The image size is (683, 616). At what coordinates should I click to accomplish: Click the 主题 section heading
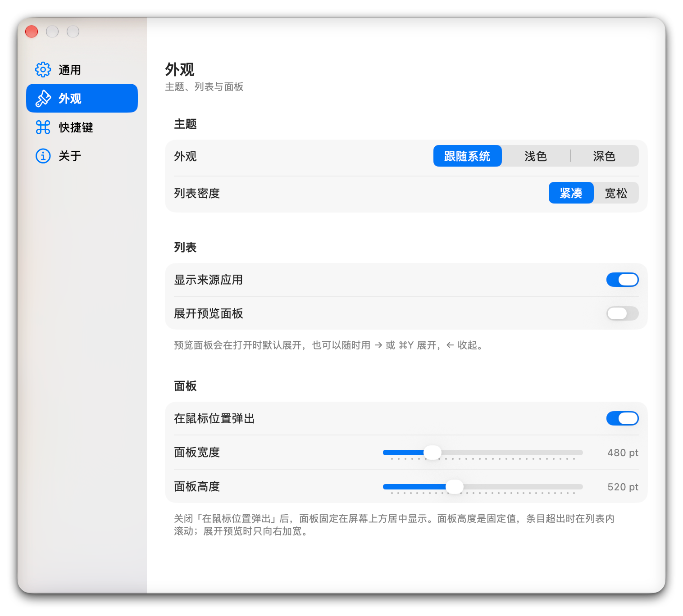185,124
